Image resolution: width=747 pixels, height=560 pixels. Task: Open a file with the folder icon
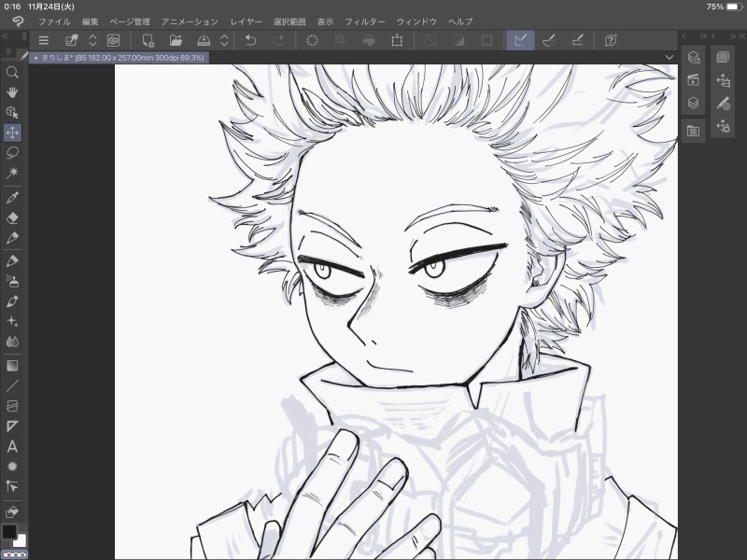pos(176,40)
